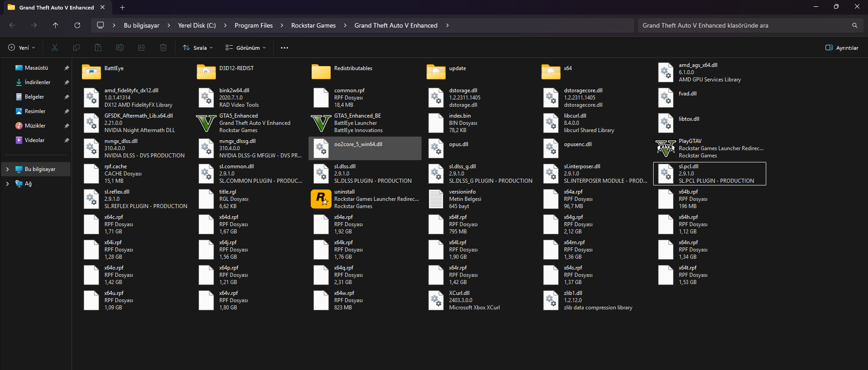Click the Cut scissors icon in toolbar
868x370 pixels.
pos(55,47)
